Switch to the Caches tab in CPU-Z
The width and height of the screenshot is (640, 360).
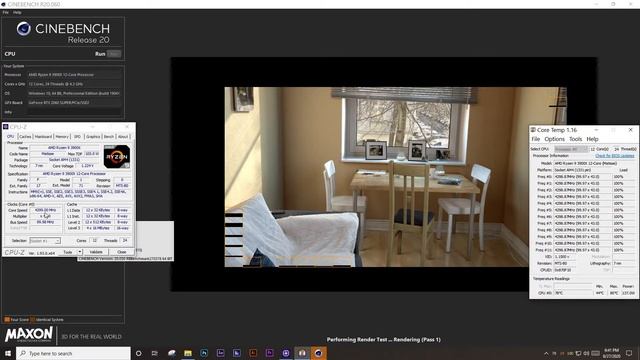[x=25, y=137]
